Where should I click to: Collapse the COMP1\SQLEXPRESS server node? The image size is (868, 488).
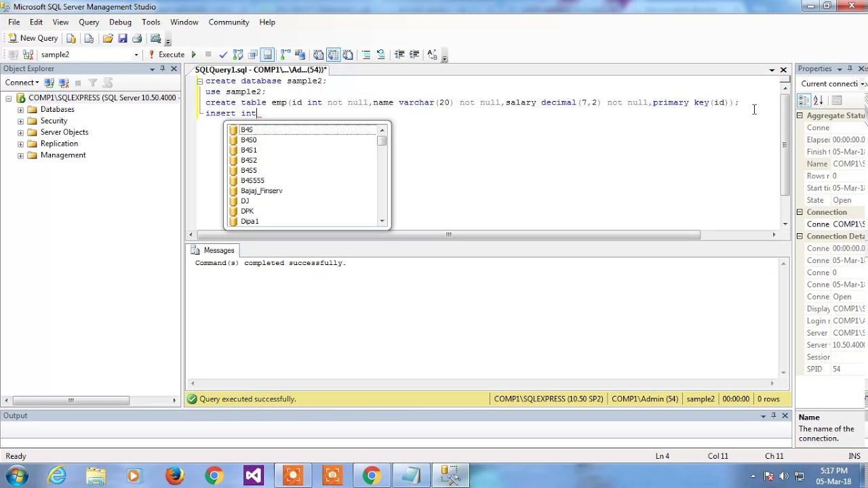[x=8, y=98]
